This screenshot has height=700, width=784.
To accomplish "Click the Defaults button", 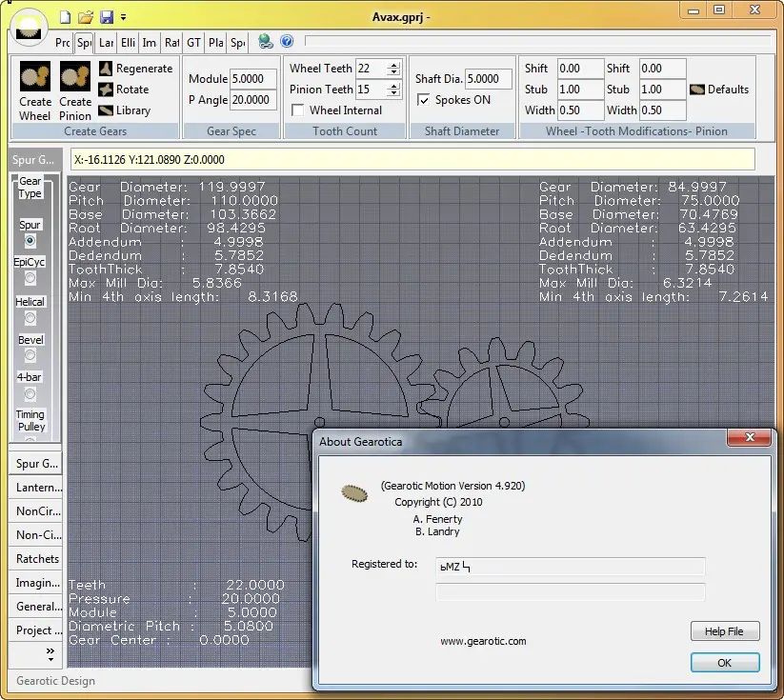I will (719, 90).
